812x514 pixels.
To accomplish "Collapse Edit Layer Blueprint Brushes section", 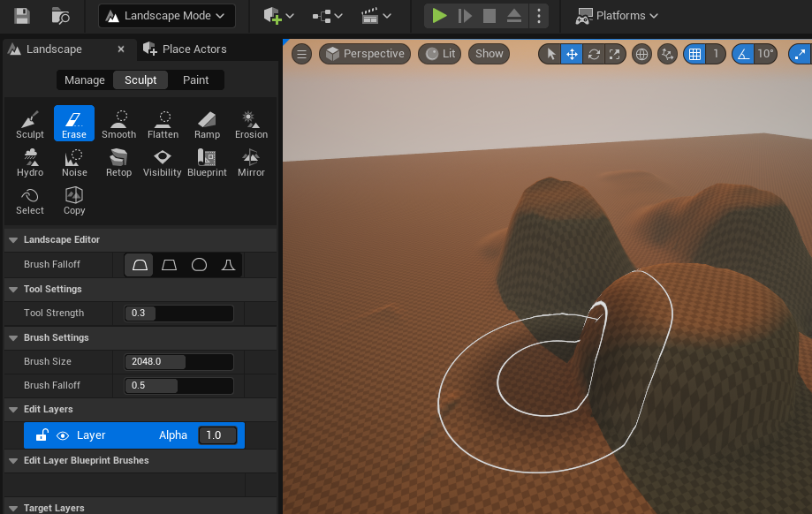I will coord(13,461).
